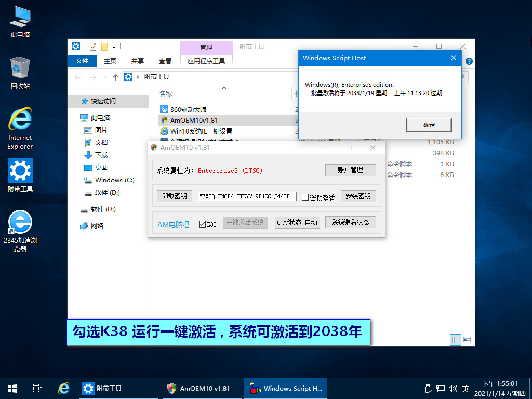Screen dimensions: 532x399
Task: Switch to 附带工具 taskbar window
Action: (118, 389)
